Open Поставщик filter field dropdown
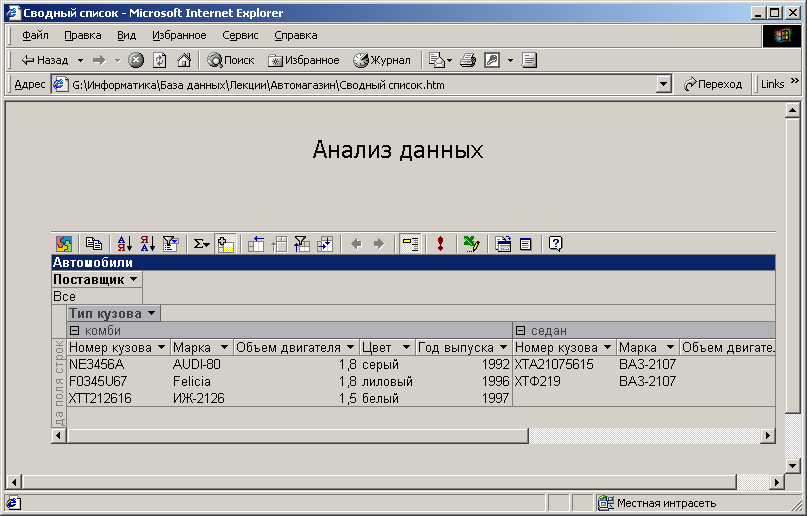Screen dimensions: 807x516 [134, 279]
